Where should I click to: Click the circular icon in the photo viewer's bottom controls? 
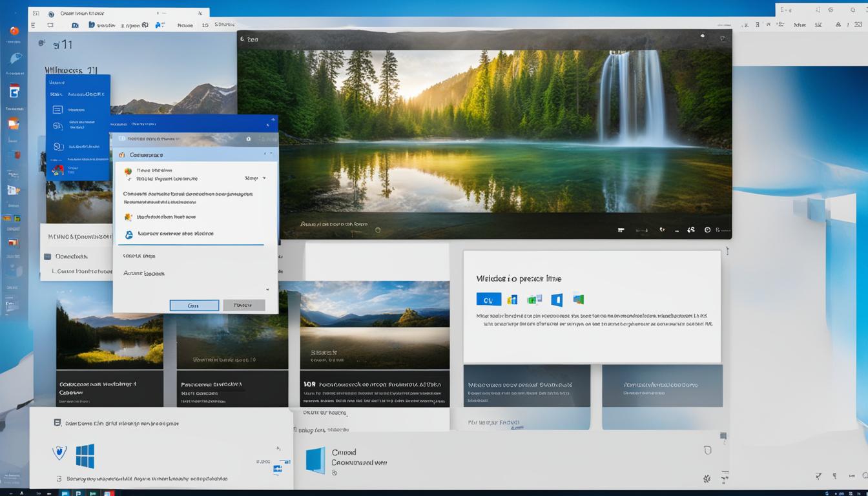[707, 230]
